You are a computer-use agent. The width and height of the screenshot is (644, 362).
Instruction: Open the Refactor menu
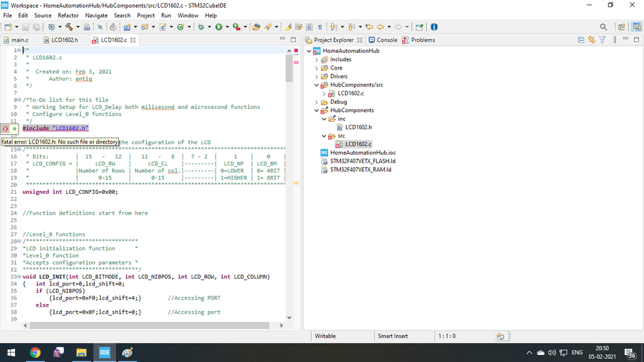[68, 15]
